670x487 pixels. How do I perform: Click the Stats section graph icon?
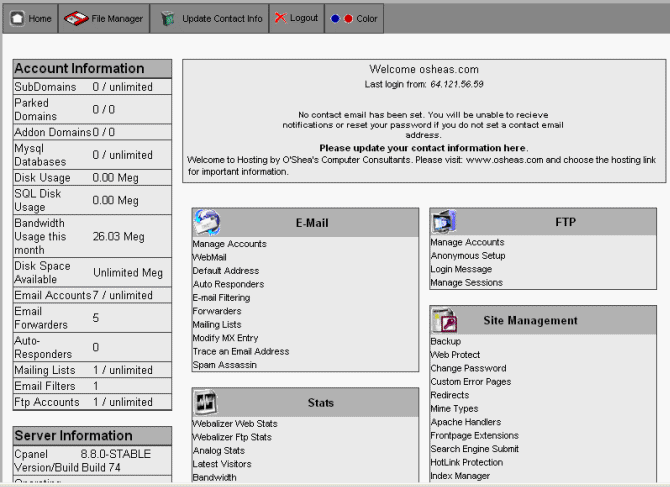point(207,402)
